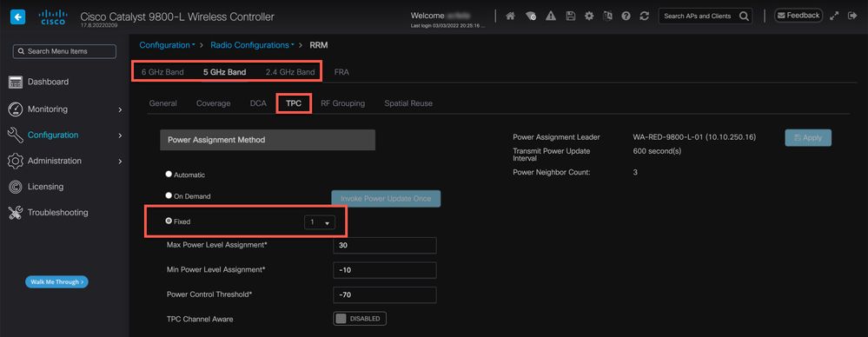Click the Troubleshooting tools icon
The height and width of the screenshot is (337, 868).
(x=16, y=213)
